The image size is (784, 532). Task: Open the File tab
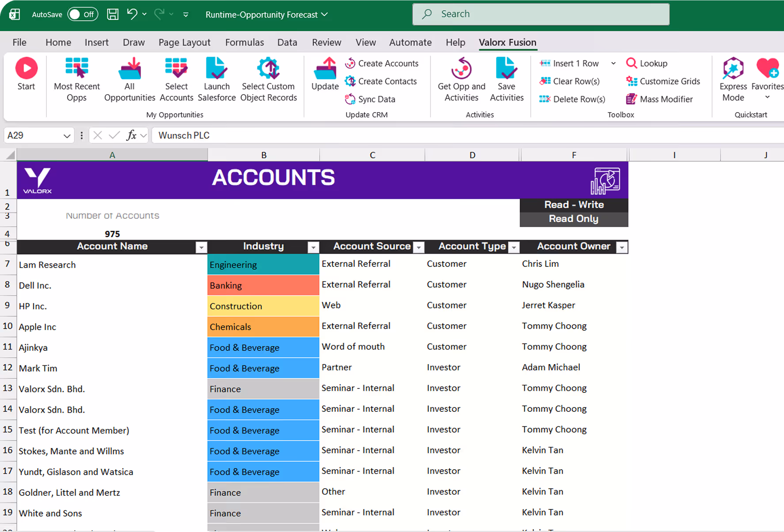tap(19, 42)
